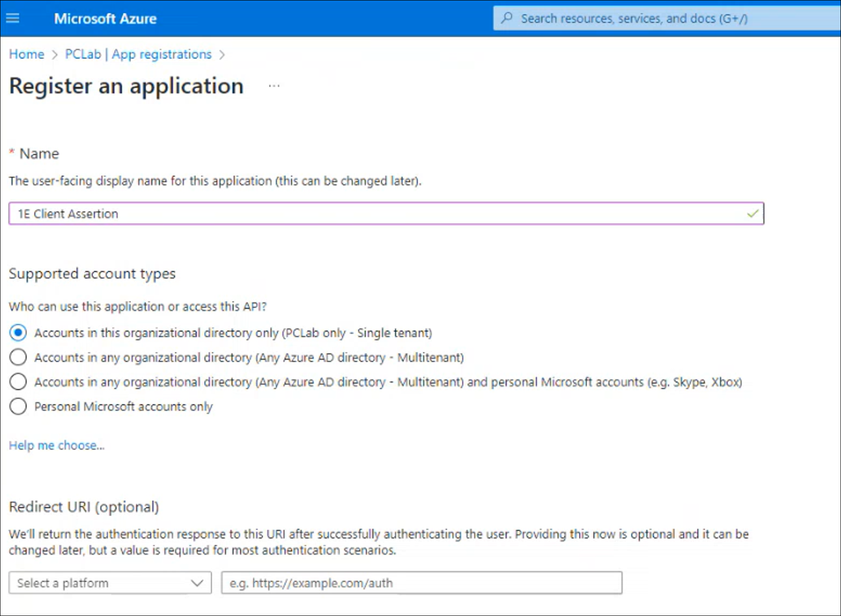The image size is (841, 616).
Task: Open the Azure portal hamburger menu
Action: 13,18
